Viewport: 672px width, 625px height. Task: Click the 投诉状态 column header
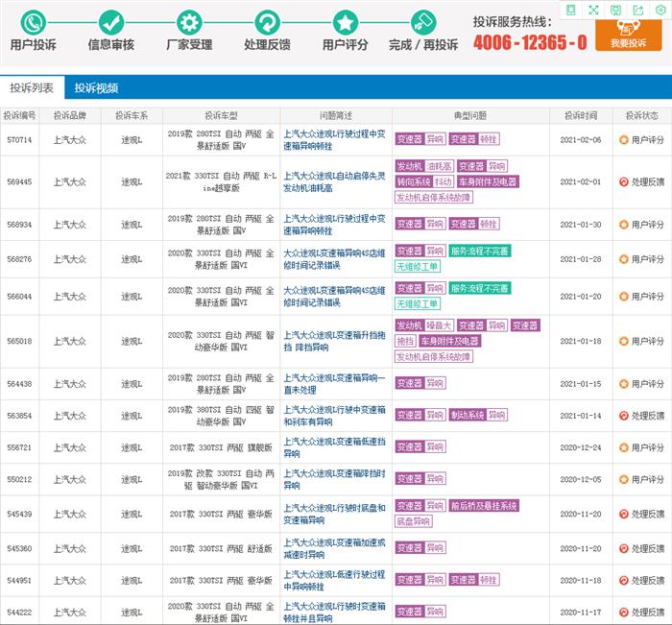[642, 116]
